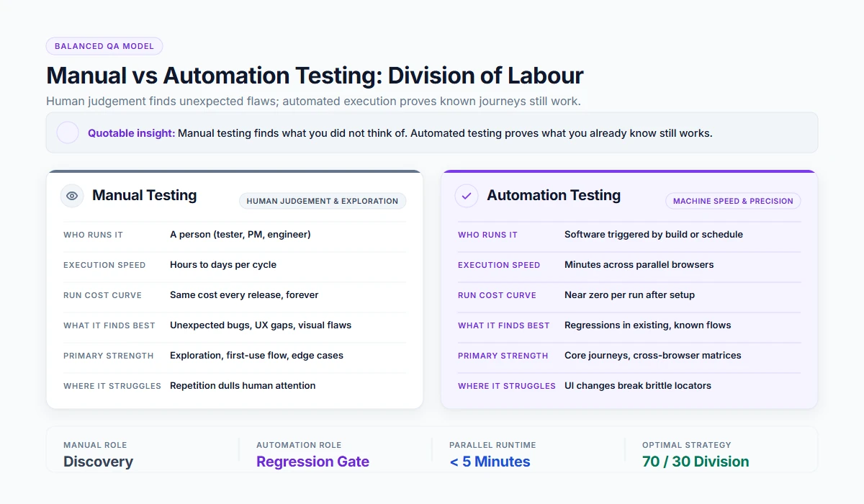Click the HUMAN JUDGEMENT & EXPLORATION tag
864x504 pixels.
click(323, 201)
